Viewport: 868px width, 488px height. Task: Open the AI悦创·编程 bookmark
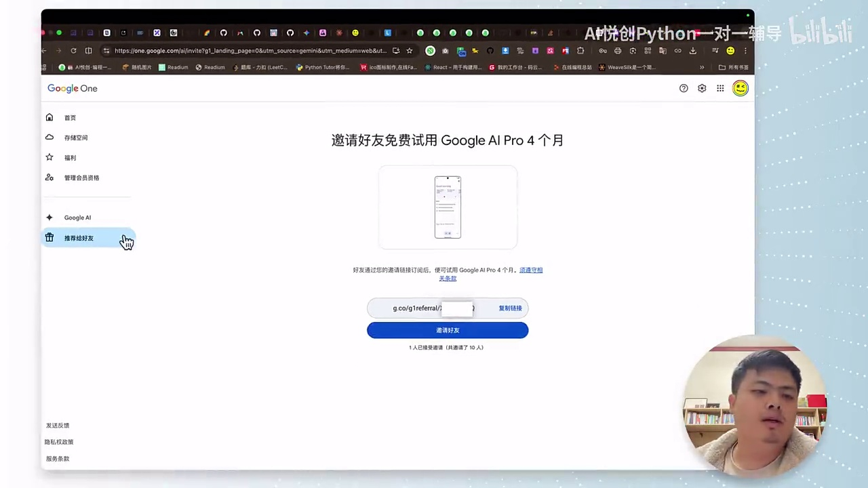[85, 67]
